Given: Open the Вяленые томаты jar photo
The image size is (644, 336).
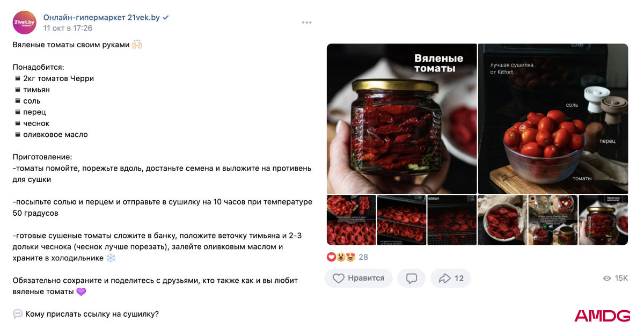Looking at the screenshot, I should [x=401, y=119].
